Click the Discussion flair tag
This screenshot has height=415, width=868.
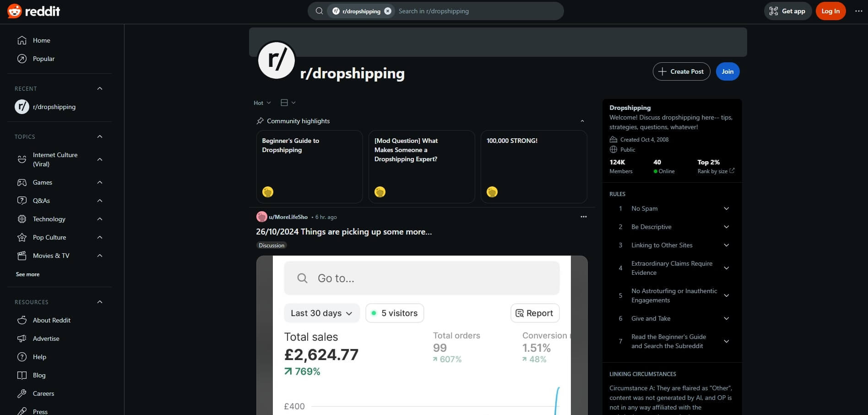(271, 246)
